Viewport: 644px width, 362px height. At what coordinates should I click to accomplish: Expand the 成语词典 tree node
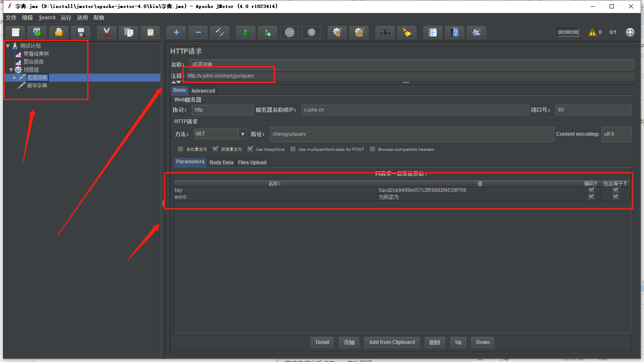[x=14, y=78]
